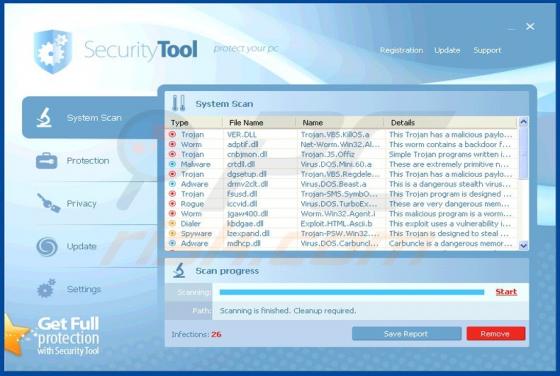Select the iccvid.dll file name
This screenshot has height=376, width=560.
tap(242, 204)
